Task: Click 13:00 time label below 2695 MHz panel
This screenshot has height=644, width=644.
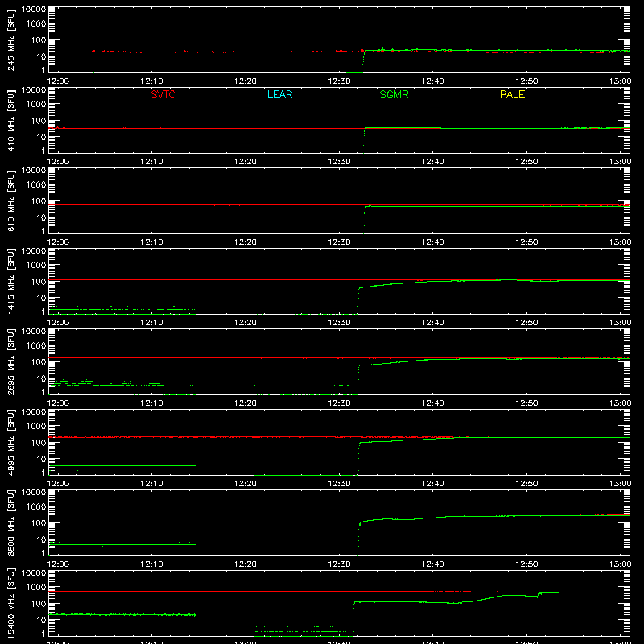Action: click(x=620, y=403)
